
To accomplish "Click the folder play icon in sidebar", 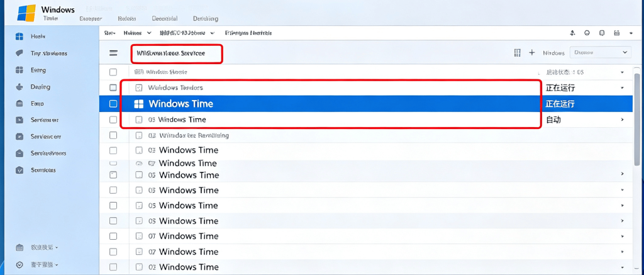I will pos(19,120).
